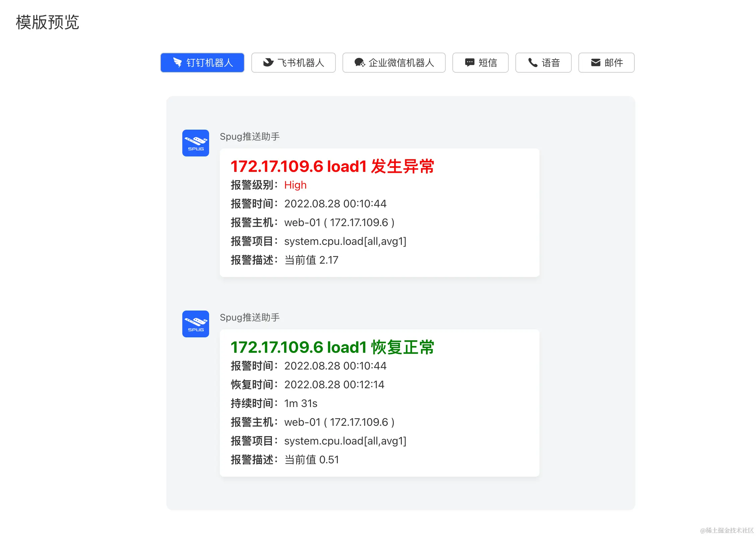
Task: Click the envelope icon for 邮件
Action: pyautogui.click(x=595, y=62)
